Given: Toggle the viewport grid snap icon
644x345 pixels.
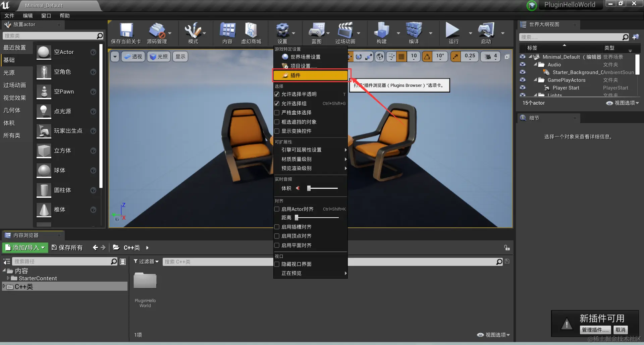Looking at the screenshot, I should coord(401,57).
